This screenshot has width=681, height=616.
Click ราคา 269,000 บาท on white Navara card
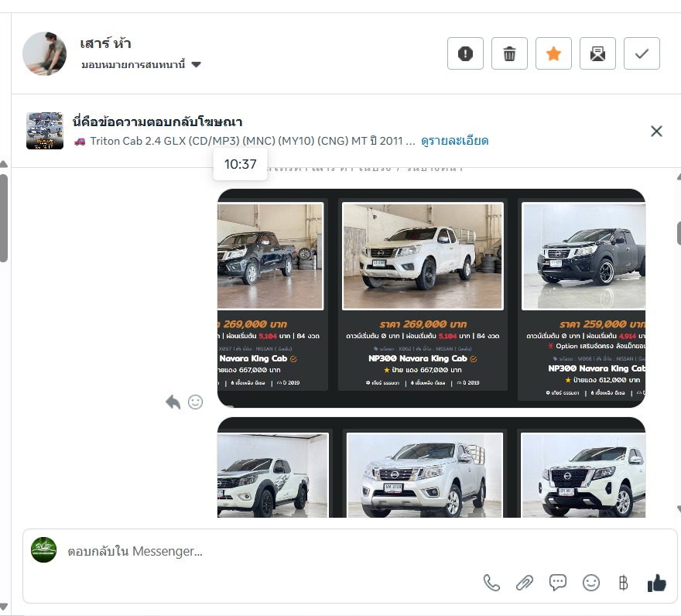pyautogui.click(x=423, y=324)
